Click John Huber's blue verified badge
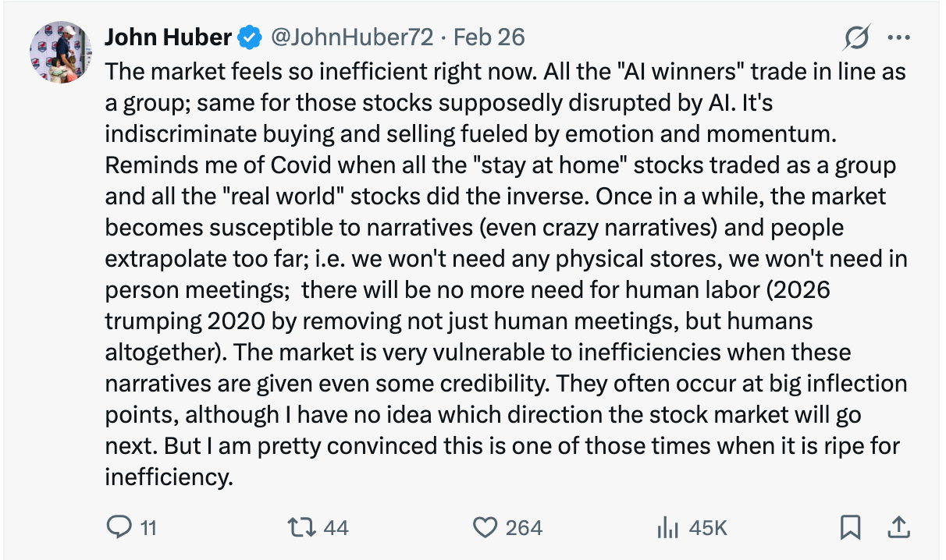Image resolution: width=946 pixels, height=560 pixels. click(248, 35)
